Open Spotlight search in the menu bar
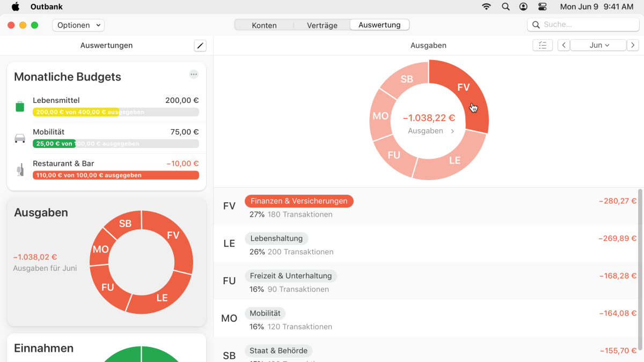644x362 pixels. 506,7
